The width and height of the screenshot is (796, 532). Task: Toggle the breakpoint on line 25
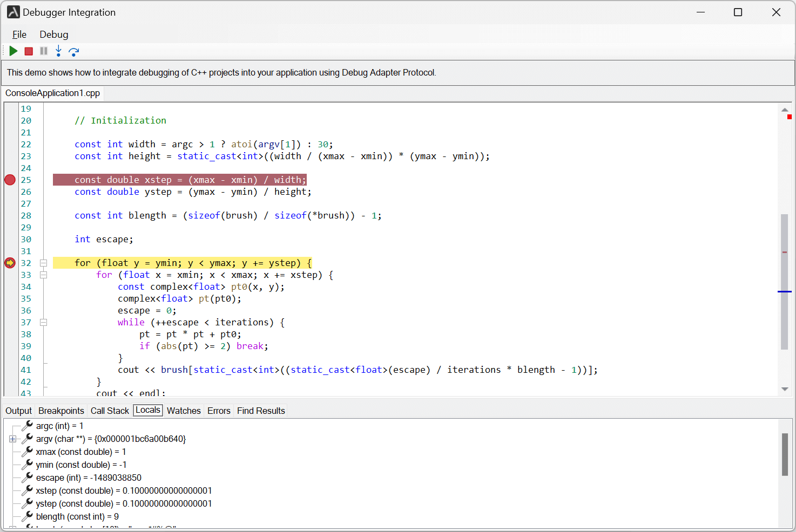point(10,180)
